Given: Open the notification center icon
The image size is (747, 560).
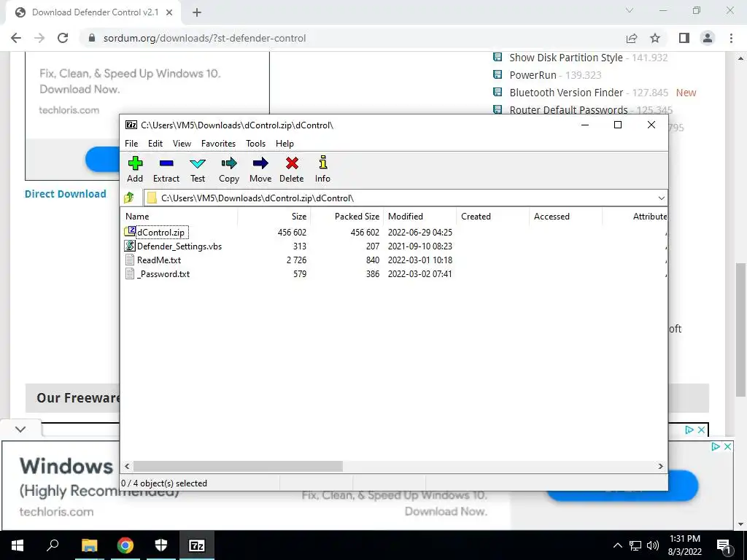Looking at the screenshot, I should [724, 545].
